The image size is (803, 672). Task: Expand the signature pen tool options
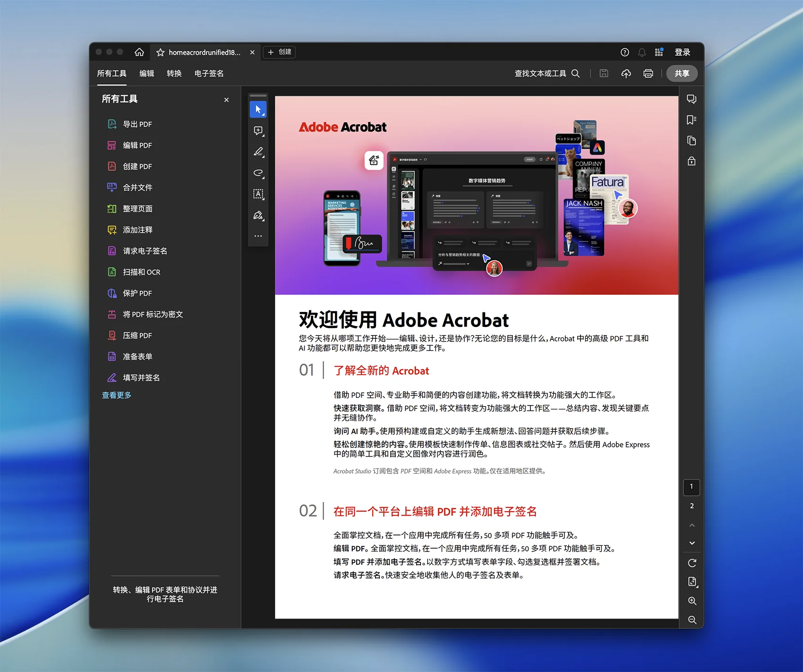click(x=258, y=215)
